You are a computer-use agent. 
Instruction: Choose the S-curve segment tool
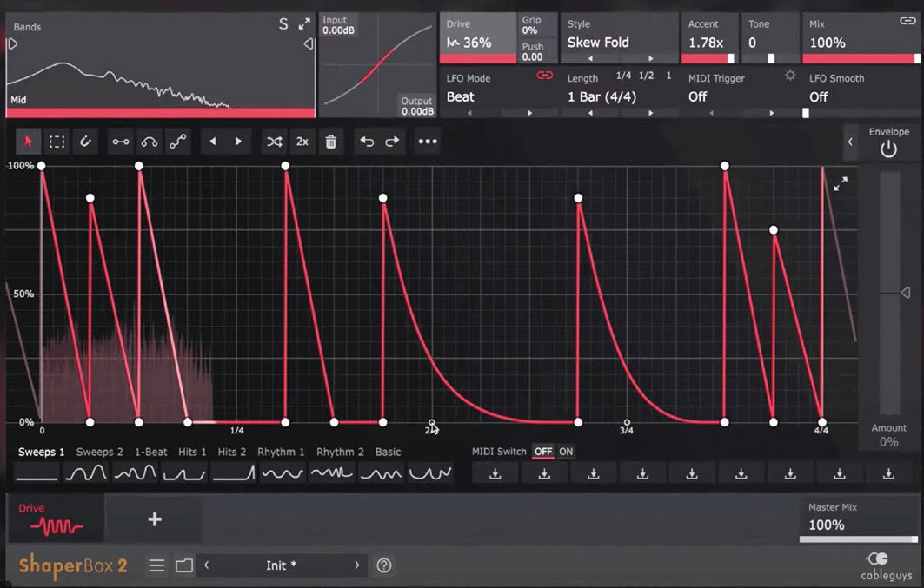[178, 142]
